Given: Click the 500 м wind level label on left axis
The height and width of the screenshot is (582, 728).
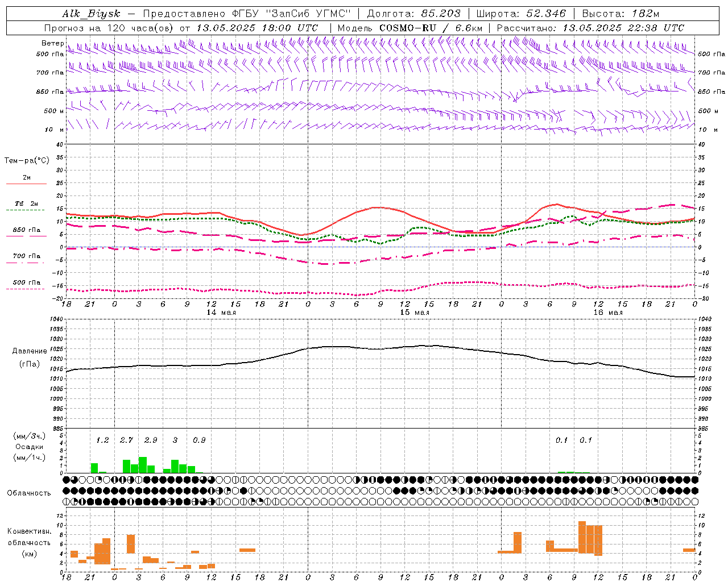Looking at the screenshot, I should [55, 111].
